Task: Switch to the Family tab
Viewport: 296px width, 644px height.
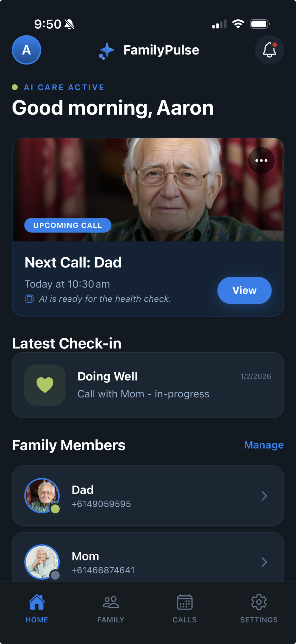Action: click(111, 608)
